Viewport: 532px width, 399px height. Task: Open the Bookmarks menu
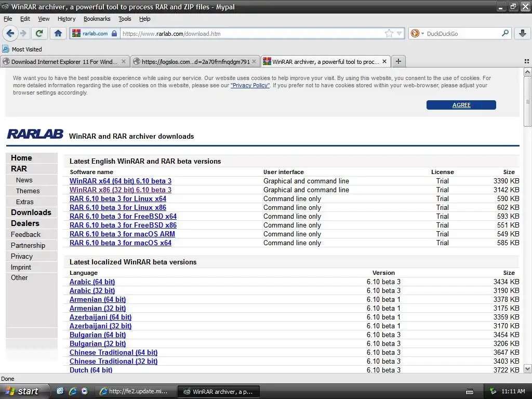click(97, 19)
